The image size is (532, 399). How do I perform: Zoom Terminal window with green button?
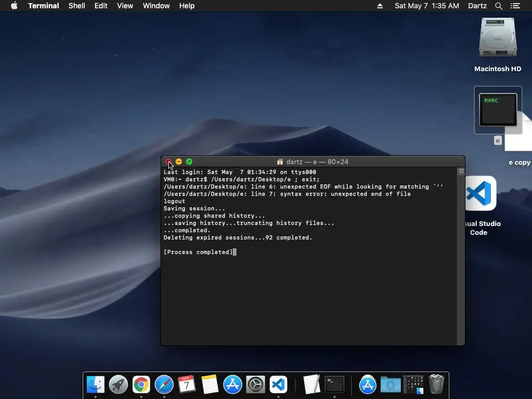click(189, 162)
